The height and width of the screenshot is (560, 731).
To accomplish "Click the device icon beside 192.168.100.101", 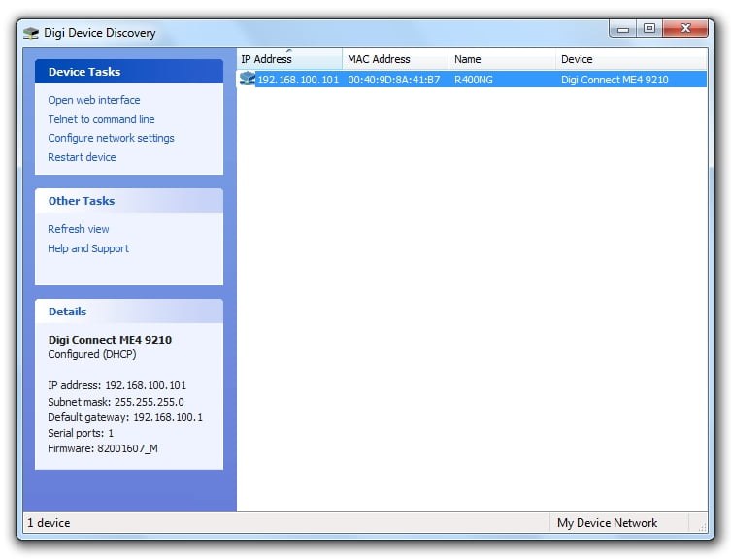I will (248, 79).
